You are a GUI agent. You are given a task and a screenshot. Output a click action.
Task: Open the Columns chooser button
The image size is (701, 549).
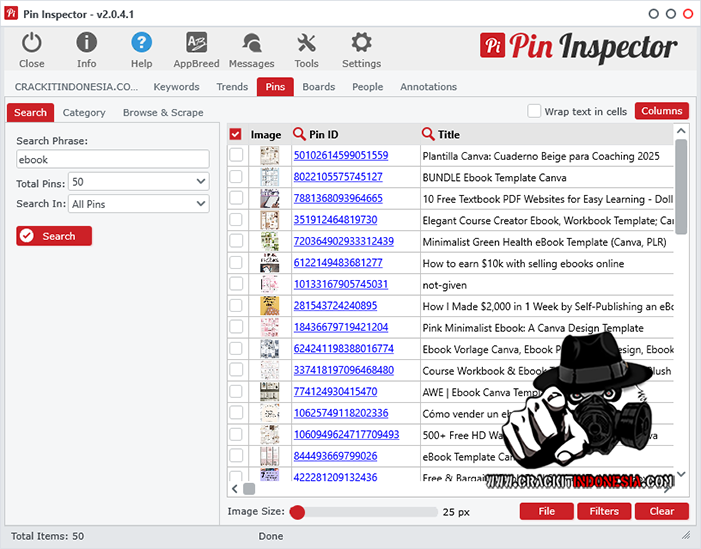pyautogui.click(x=661, y=111)
